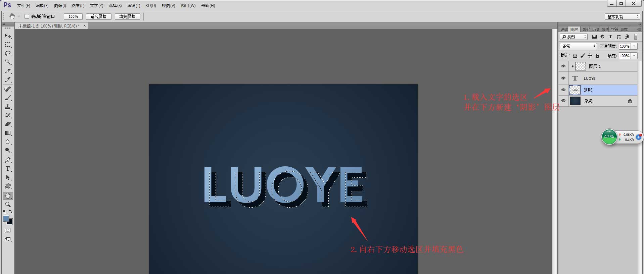The width and height of the screenshot is (644, 274).
Task: Select the Eraser tool
Action: 8,124
